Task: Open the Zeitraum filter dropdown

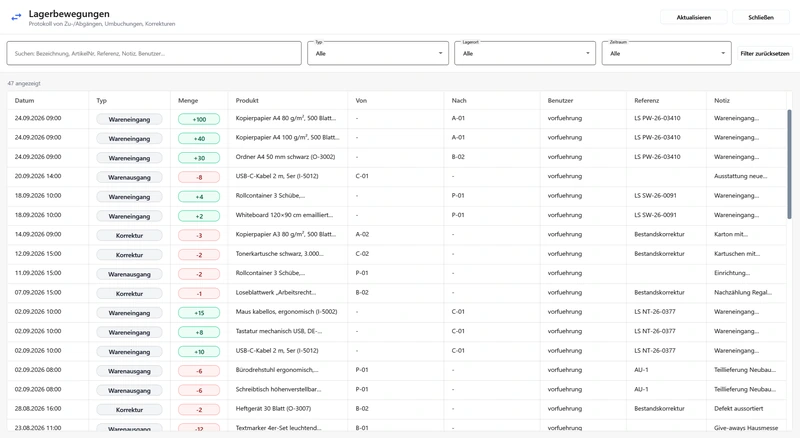Action: click(666, 53)
